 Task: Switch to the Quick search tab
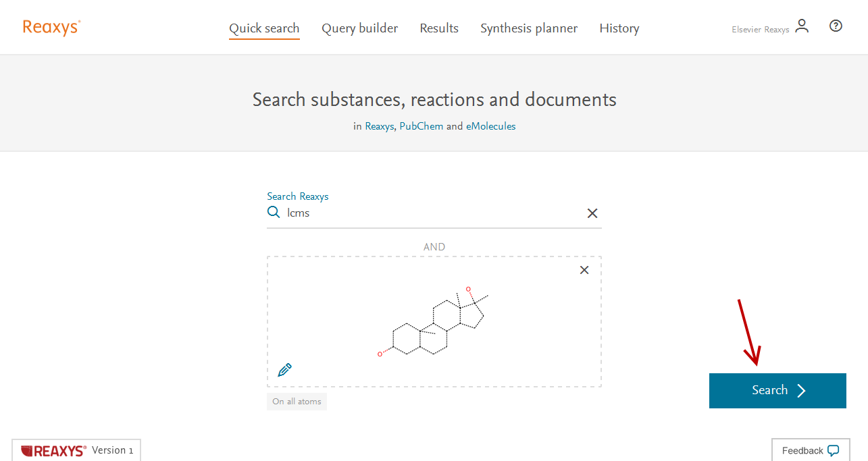tap(264, 28)
